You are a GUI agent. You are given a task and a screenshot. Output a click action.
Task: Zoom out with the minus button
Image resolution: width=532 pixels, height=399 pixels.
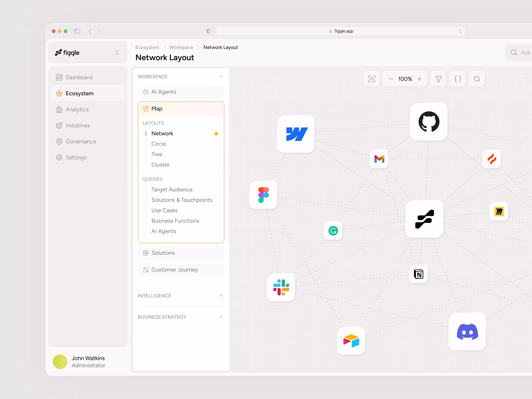point(391,79)
